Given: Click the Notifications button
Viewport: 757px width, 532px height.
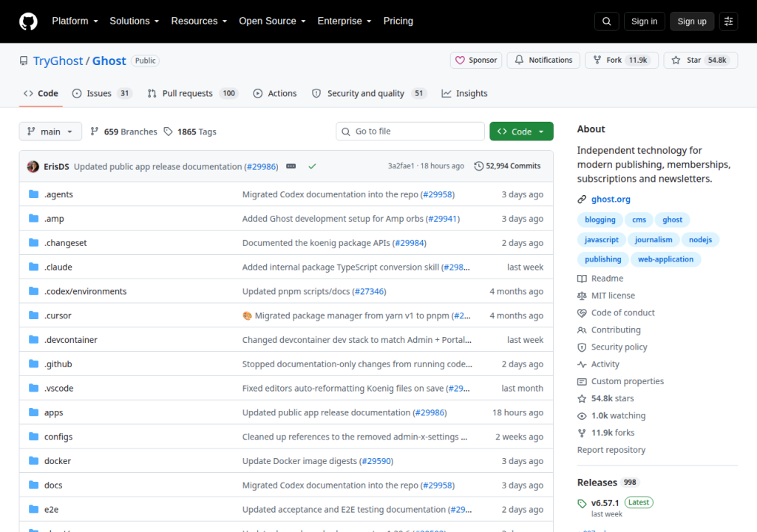Looking at the screenshot, I should pos(543,61).
